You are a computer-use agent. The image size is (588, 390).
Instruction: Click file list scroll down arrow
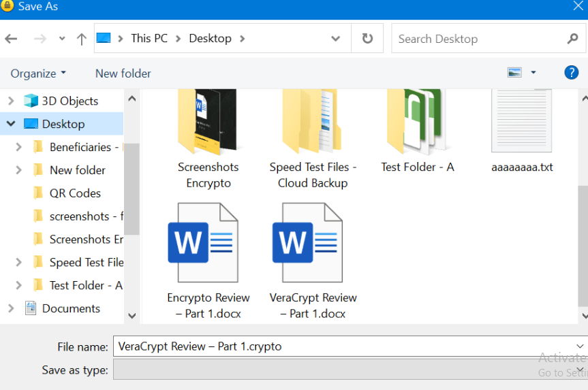pyautogui.click(x=584, y=316)
